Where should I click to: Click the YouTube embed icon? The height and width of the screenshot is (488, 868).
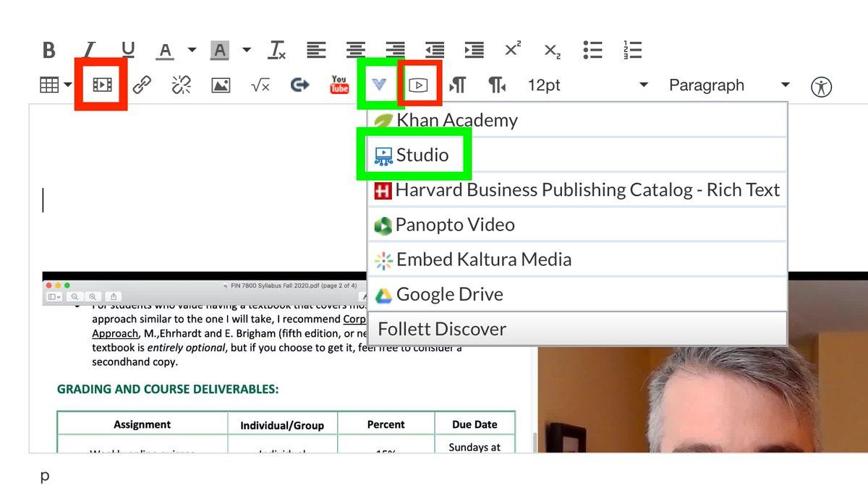pos(339,85)
